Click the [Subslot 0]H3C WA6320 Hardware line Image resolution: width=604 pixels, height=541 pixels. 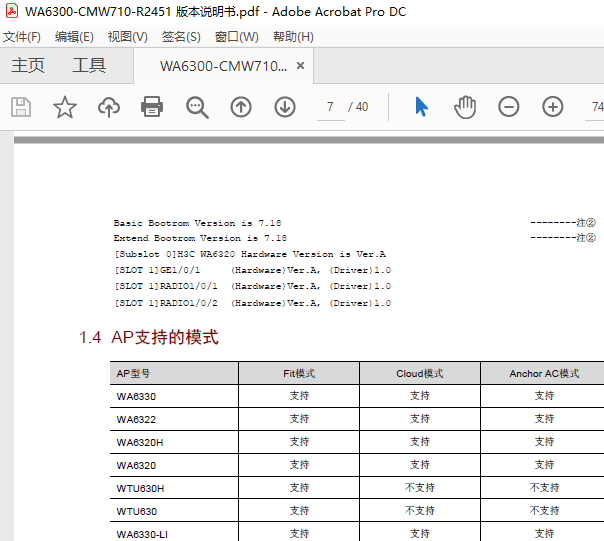250,254
